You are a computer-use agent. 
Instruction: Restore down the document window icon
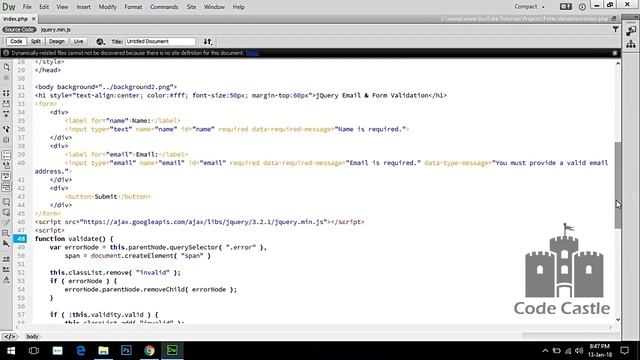613,19
